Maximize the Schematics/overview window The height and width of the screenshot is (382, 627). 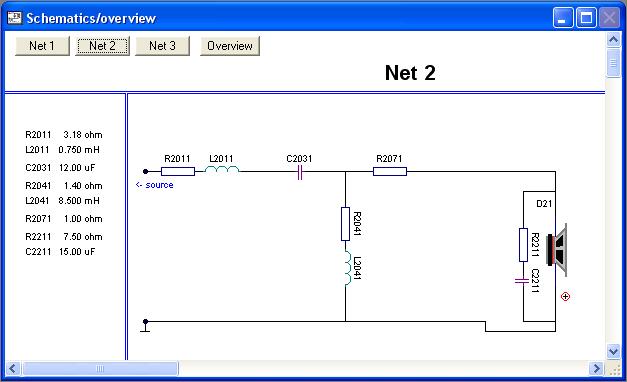pyautogui.click(x=586, y=18)
